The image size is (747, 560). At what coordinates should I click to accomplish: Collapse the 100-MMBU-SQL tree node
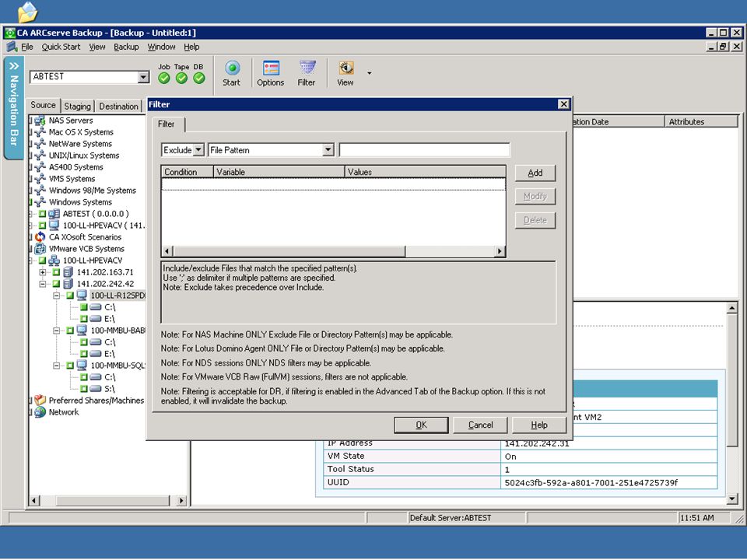56,366
